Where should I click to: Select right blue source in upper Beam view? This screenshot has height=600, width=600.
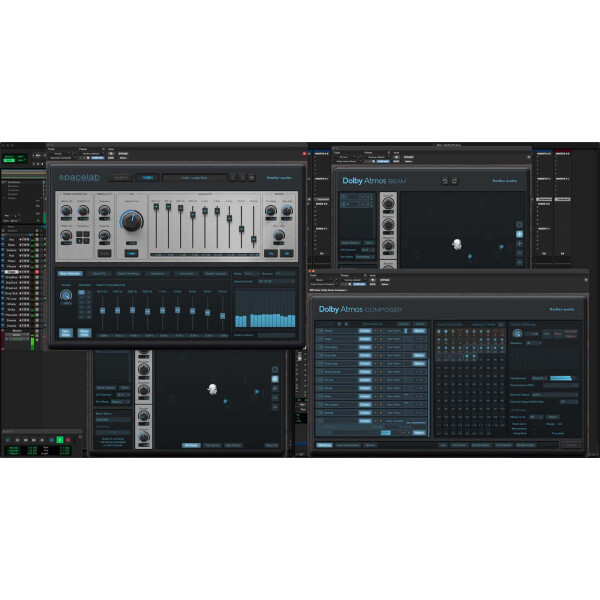501,247
